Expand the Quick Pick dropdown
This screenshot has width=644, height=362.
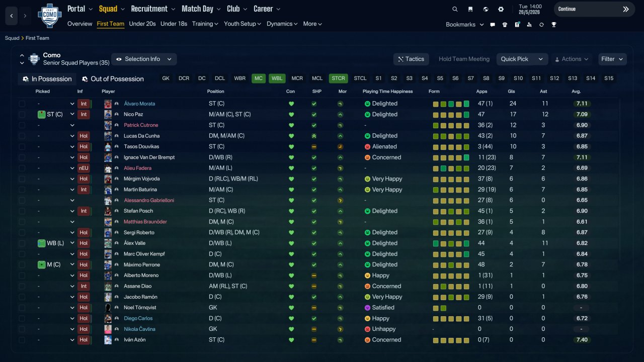(x=522, y=59)
